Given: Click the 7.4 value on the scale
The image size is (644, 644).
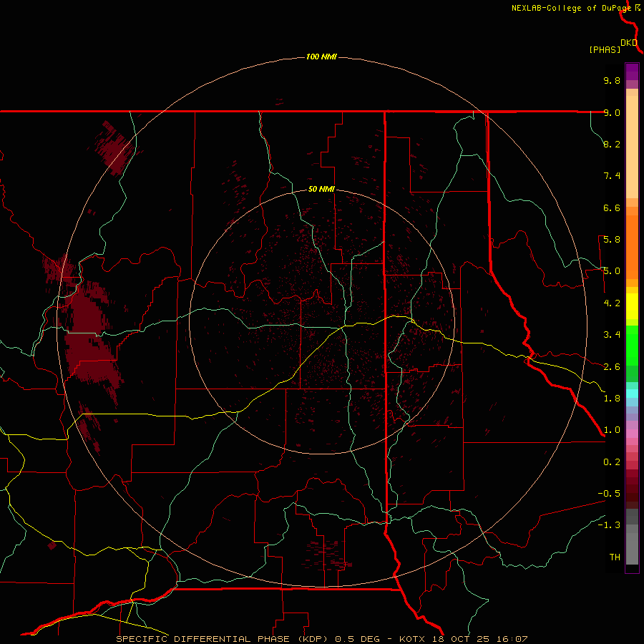Looking at the screenshot, I should 612,176.
